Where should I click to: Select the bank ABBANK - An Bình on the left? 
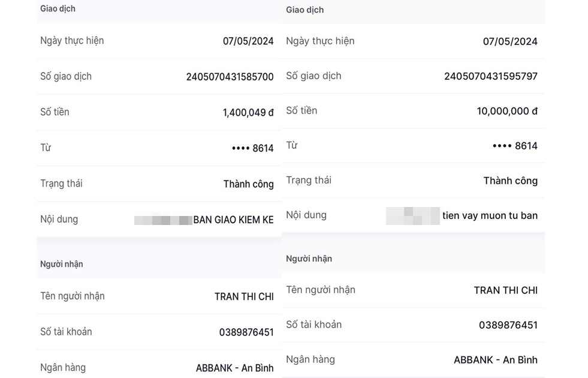(x=235, y=367)
